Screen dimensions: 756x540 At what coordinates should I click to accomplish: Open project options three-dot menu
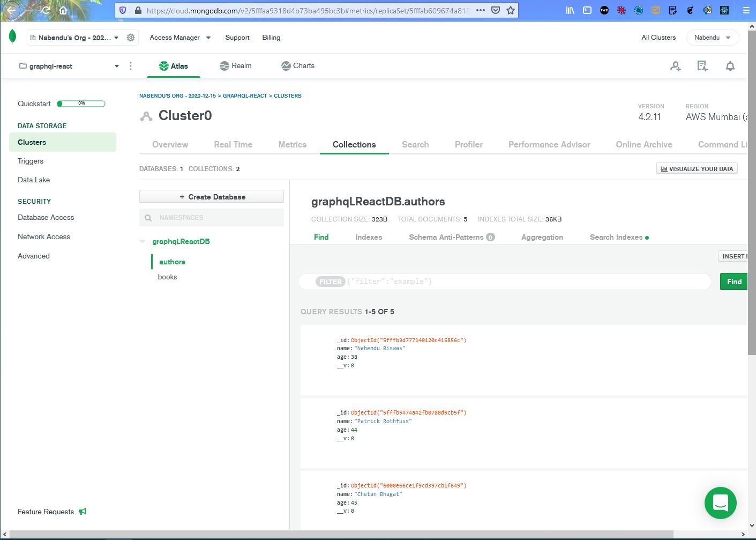131,66
